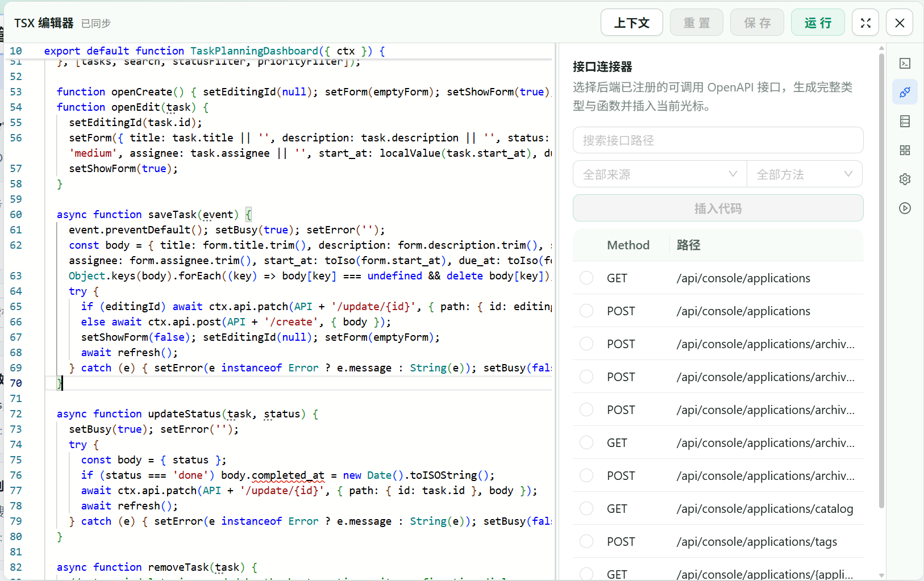Select GET /api/console/applications radio button
Image resolution: width=924 pixels, height=581 pixels.
point(586,278)
